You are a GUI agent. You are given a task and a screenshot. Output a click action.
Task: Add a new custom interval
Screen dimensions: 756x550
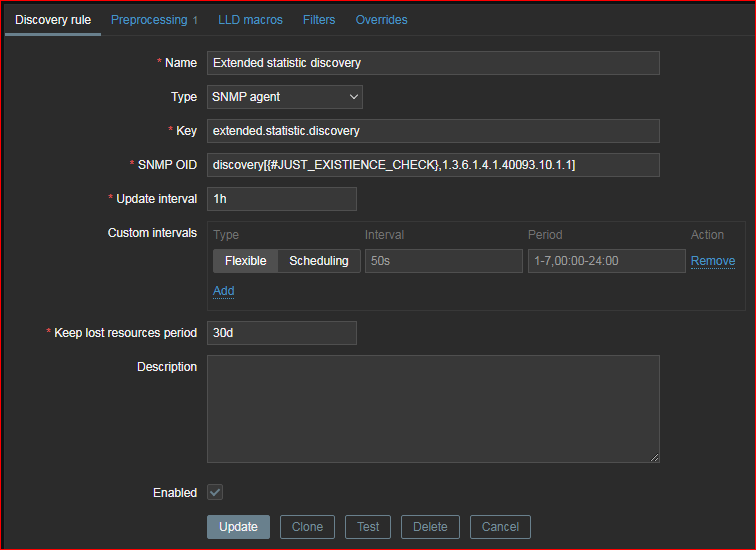223,291
